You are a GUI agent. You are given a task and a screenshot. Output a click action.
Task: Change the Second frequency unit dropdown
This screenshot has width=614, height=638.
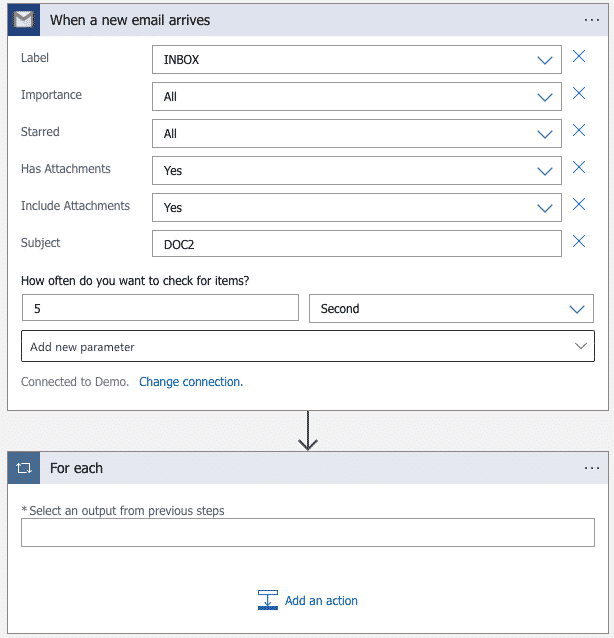point(451,309)
